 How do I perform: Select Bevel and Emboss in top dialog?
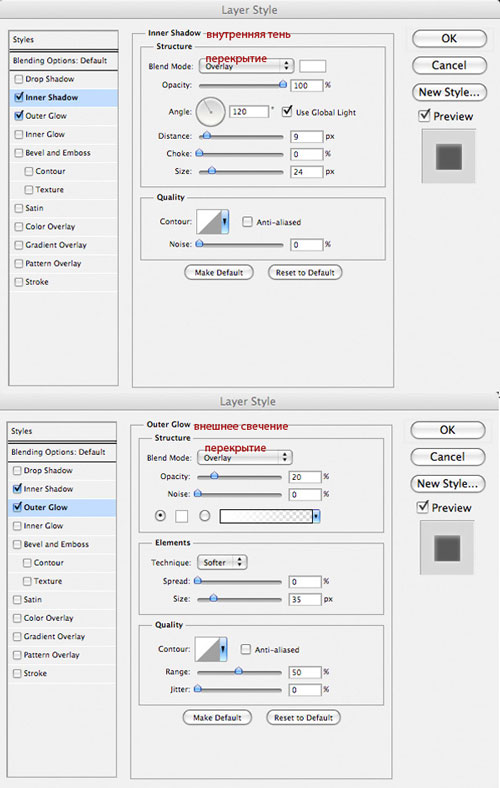coord(58,153)
